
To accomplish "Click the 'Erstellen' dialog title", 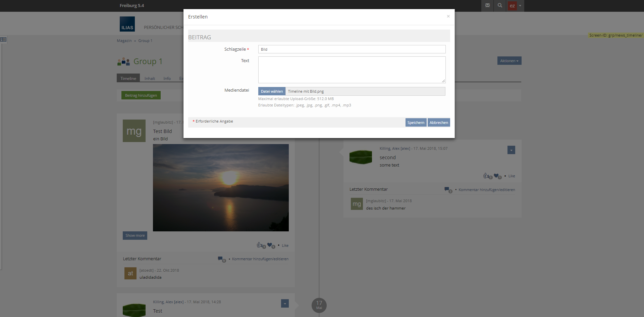I will tap(198, 17).
